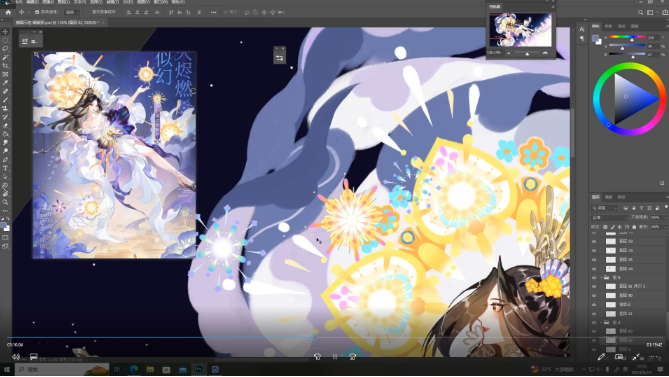The height and width of the screenshot is (377, 669).
Task: Toggle the auto-select checkbox in options bar
Action: pyautogui.click(x=37, y=12)
